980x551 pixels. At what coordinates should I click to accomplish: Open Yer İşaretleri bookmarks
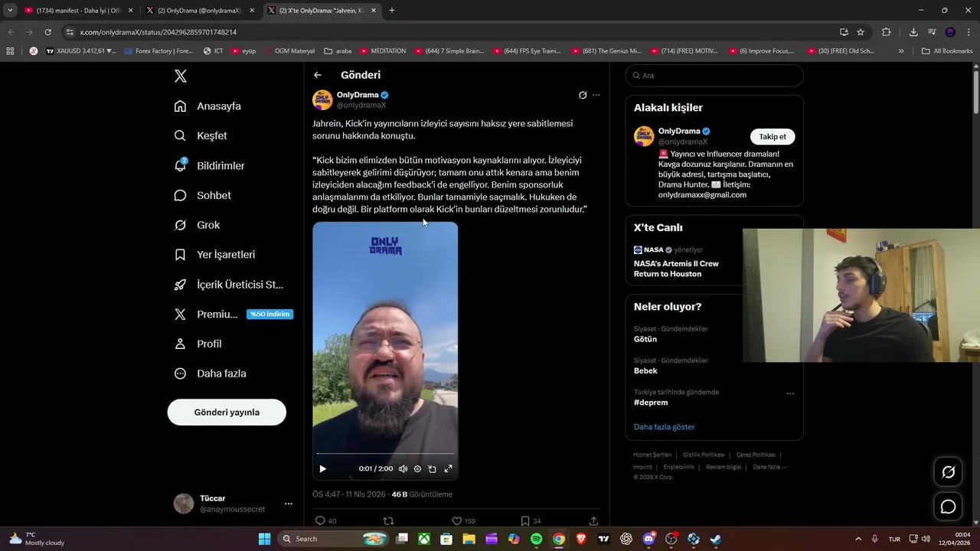214,254
